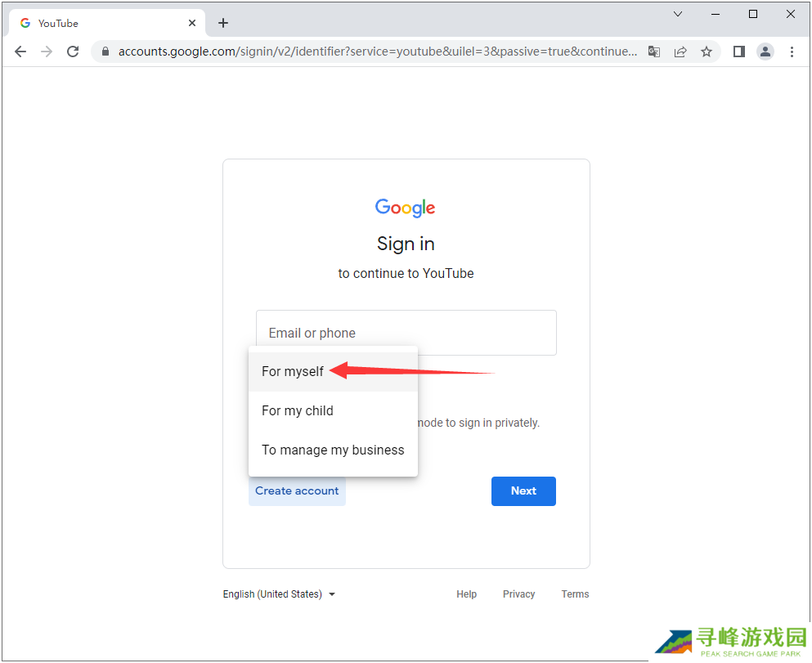Expand the tab search chevron

678,14
